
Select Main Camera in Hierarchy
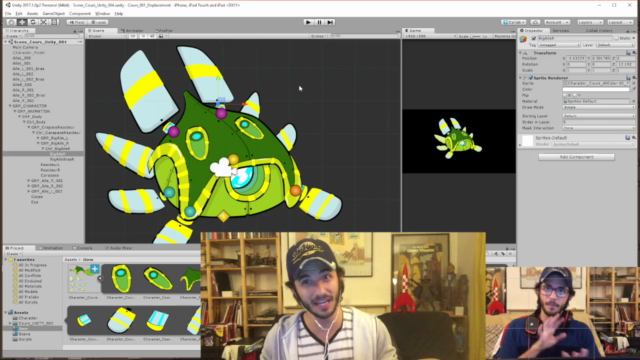pos(25,47)
